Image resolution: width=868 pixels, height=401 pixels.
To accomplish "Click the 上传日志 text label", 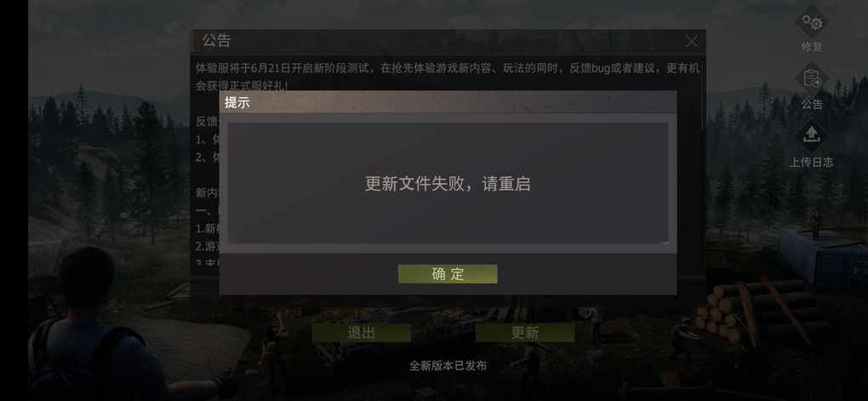I will [812, 163].
